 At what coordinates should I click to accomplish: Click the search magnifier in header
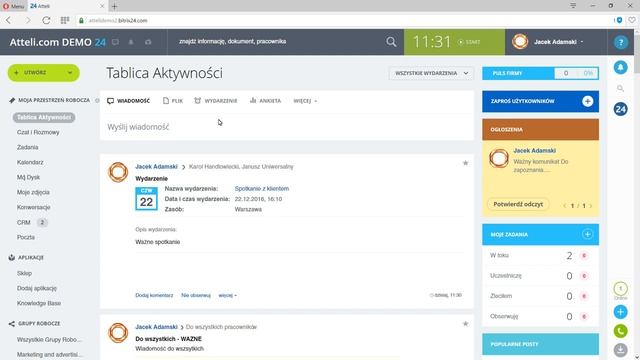(391, 42)
